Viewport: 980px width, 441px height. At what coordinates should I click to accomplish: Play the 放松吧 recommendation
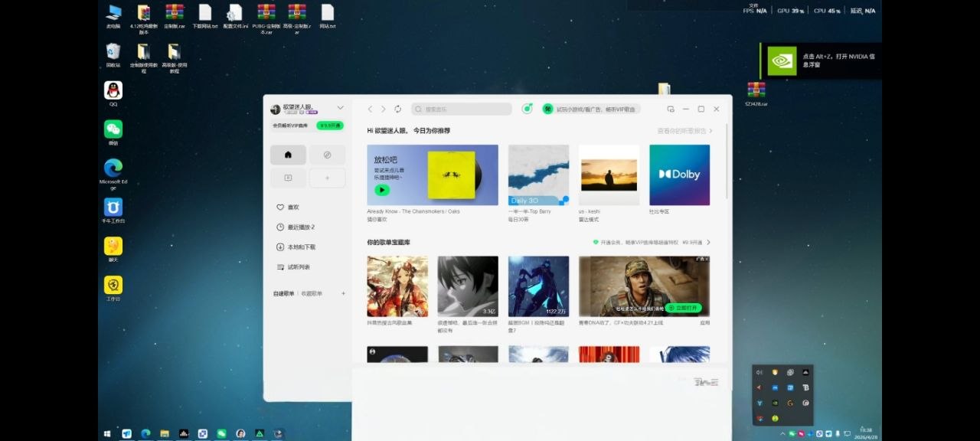tap(382, 190)
